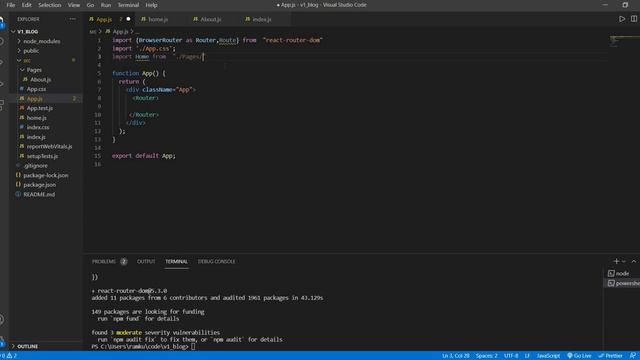Open the About.js file in Pages folder
Image resolution: width=640 pixels, height=360 pixels.
pyautogui.click(x=40, y=79)
